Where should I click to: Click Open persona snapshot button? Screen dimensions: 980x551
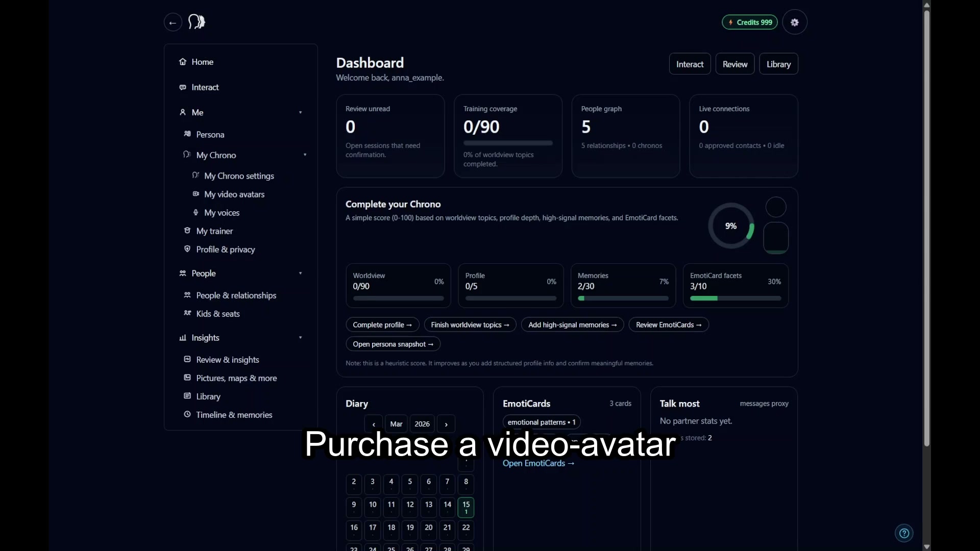click(x=393, y=344)
